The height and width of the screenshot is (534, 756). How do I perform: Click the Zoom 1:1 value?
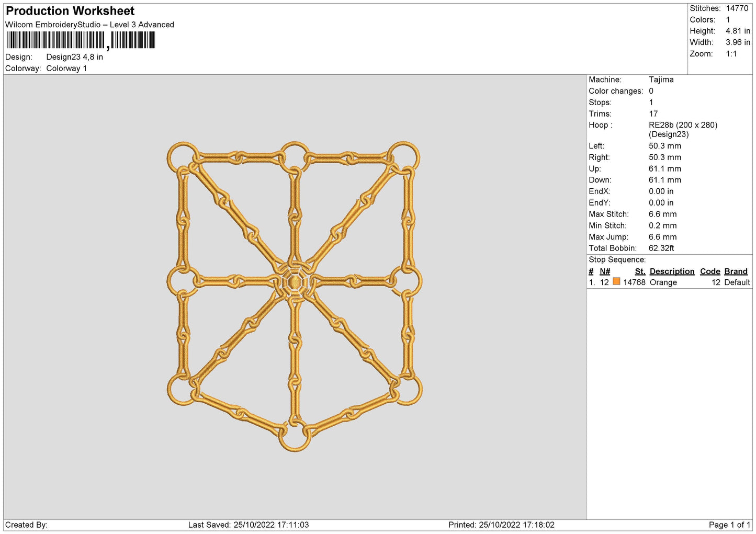click(731, 54)
